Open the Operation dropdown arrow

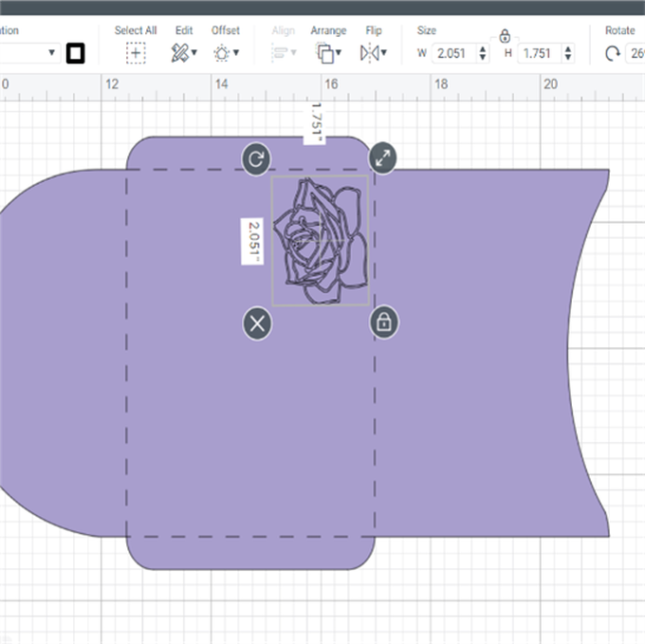[x=52, y=52]
